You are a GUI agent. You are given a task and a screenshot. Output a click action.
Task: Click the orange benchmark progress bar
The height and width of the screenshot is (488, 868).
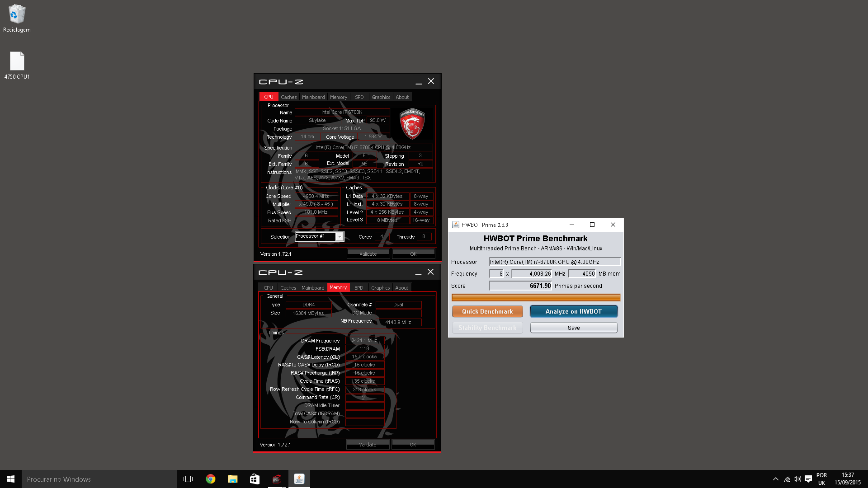[x=536, y=297]
